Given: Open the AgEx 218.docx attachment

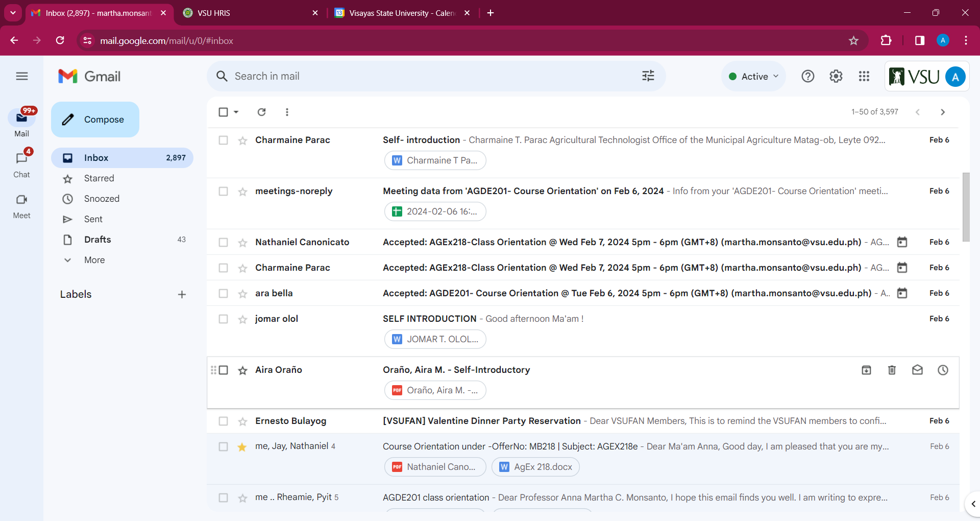Looking at the screenshot, I should pyautogui.click(x=535, y=467).
